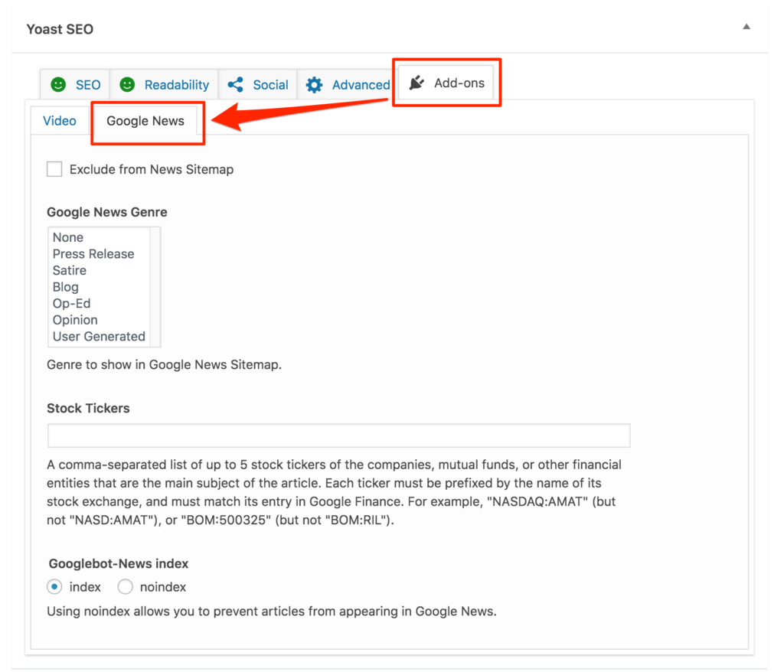Open the SEO tab
This screenshot has height=672, width=784.
pos(76,84)
